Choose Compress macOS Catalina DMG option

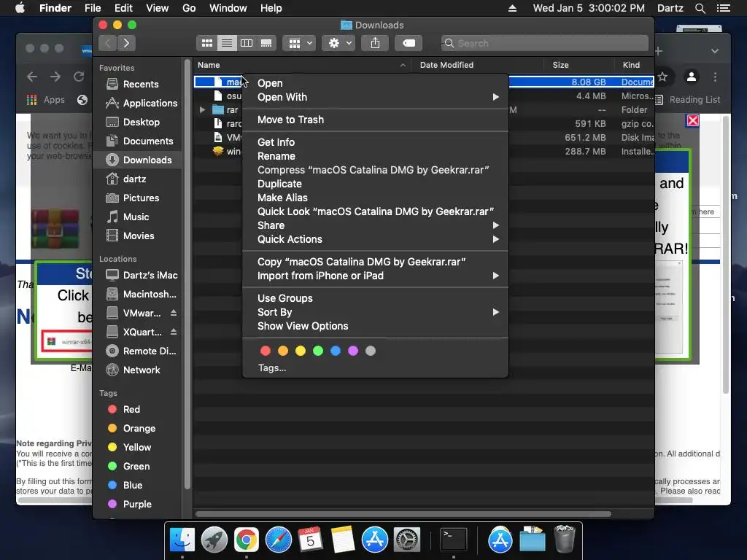pyautogui.click(x=376, y=170)
